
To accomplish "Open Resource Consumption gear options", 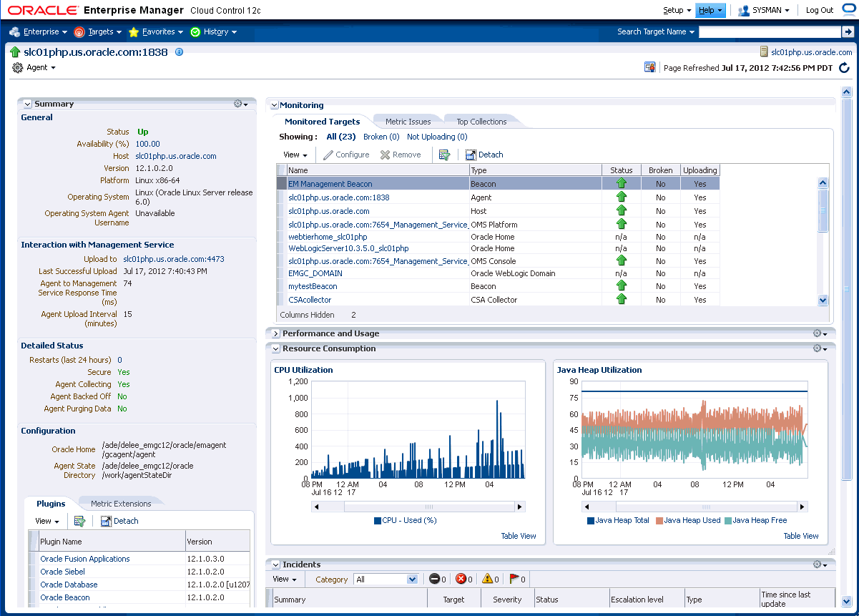I will 820,348.
